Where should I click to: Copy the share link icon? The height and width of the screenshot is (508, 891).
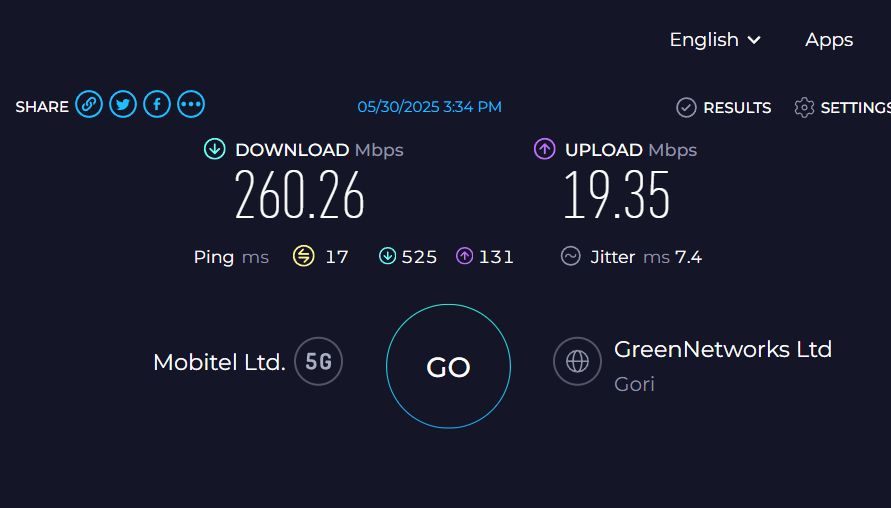pyautogui.click(x=89, y=105)
